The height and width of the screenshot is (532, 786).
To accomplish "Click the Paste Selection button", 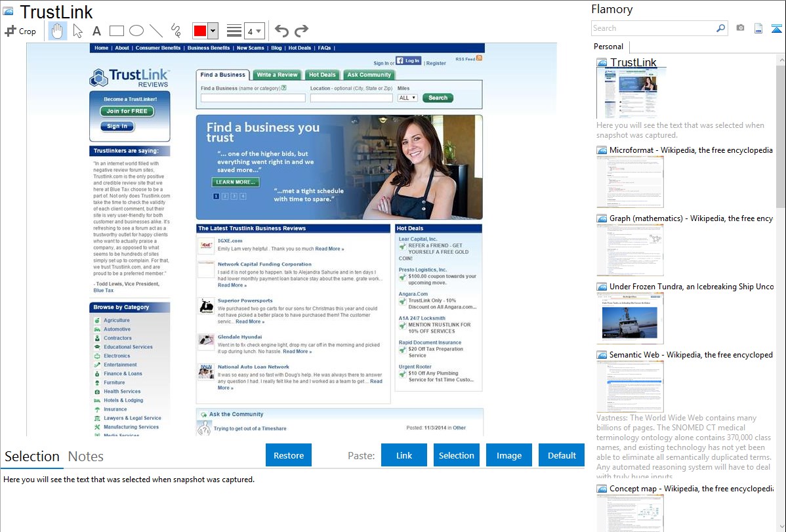I will click(x=456, y=455).
